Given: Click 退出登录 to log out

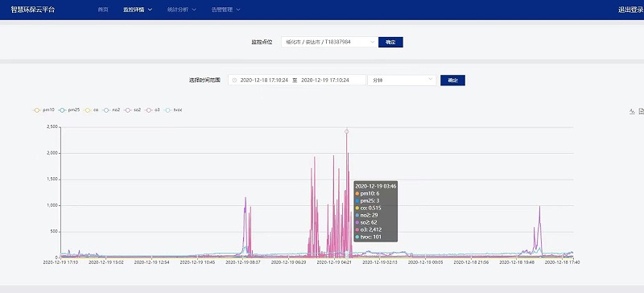Looking at the screenshot, I should pyautogui.click(x=631, y=10).
